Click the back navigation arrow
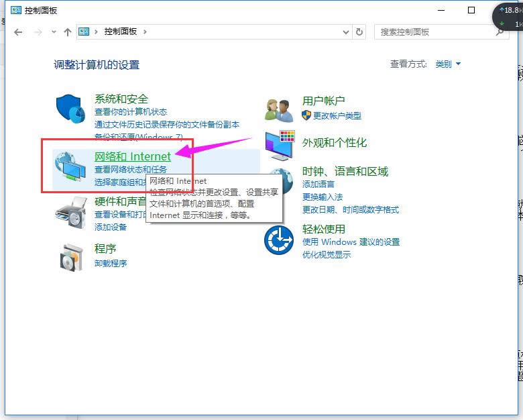 click(18, 32)
